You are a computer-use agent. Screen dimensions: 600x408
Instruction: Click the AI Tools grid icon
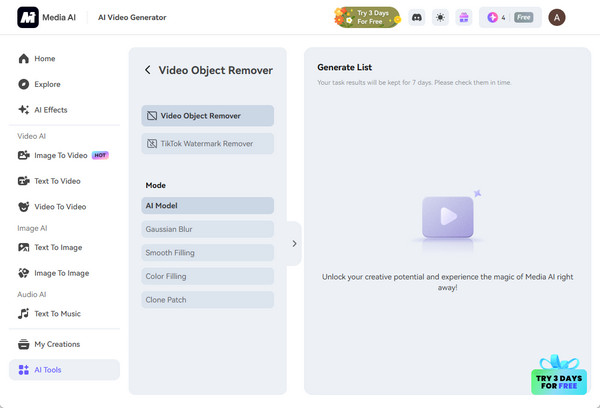click(24, 370)
